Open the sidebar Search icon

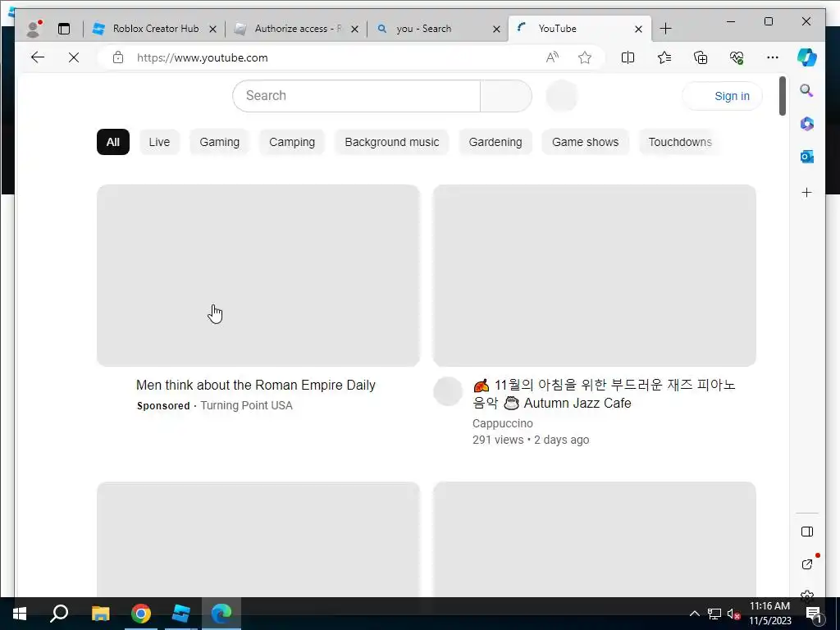click(807, 90)
